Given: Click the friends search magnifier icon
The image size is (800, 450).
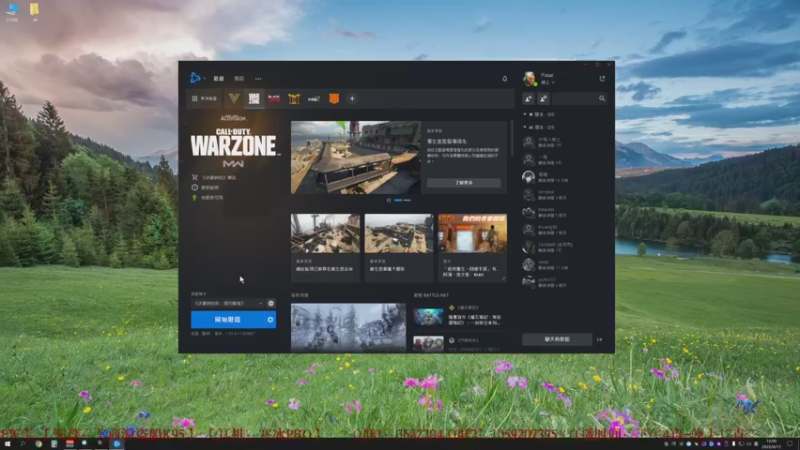Looking at the screenshot, I should click(602, 98).
